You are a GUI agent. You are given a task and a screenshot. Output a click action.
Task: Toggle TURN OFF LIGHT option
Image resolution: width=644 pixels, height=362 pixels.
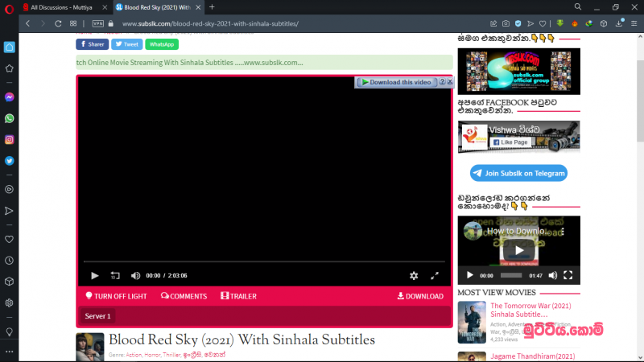(116, 296)
